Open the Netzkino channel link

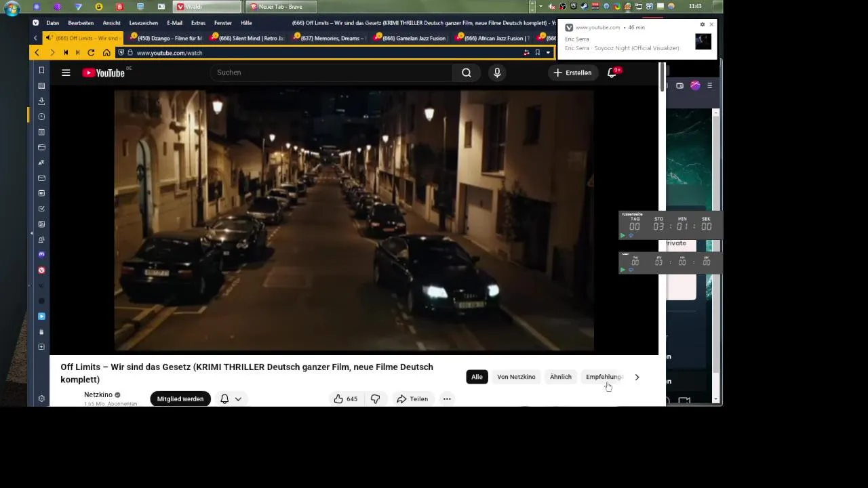98,394
